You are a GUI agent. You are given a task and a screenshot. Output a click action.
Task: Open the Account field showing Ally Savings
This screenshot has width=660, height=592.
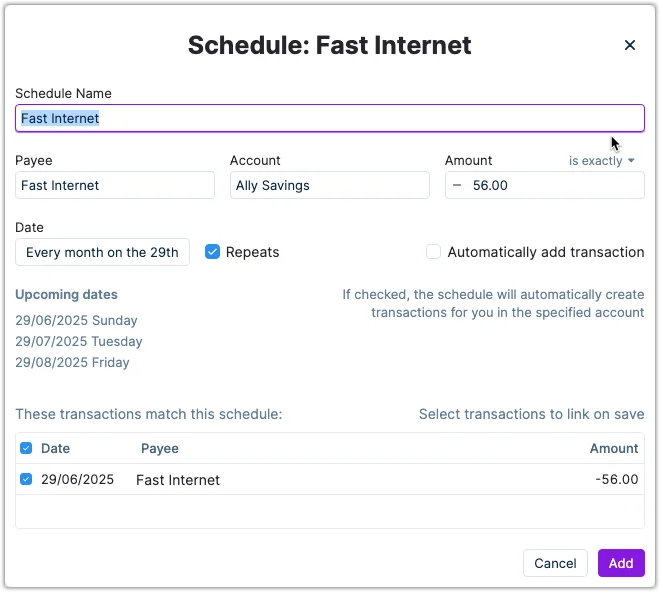(329, 185)
